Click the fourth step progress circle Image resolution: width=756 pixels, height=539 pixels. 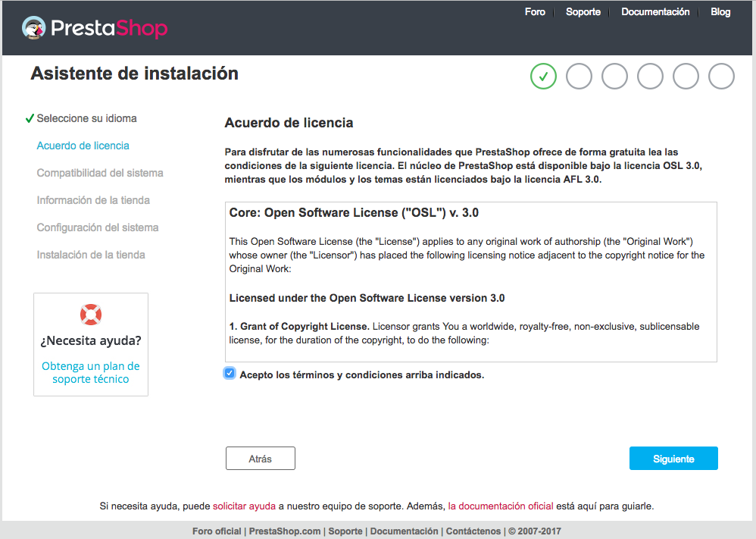(650, 76)
